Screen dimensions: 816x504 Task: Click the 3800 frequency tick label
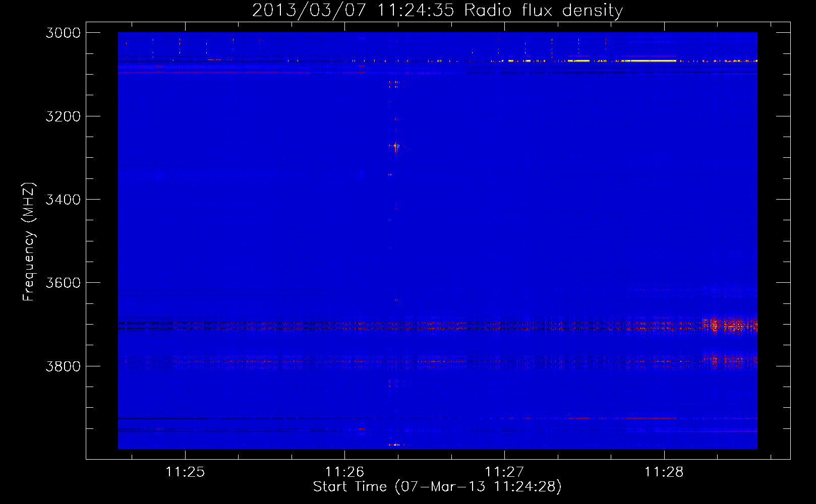(63, 366)
